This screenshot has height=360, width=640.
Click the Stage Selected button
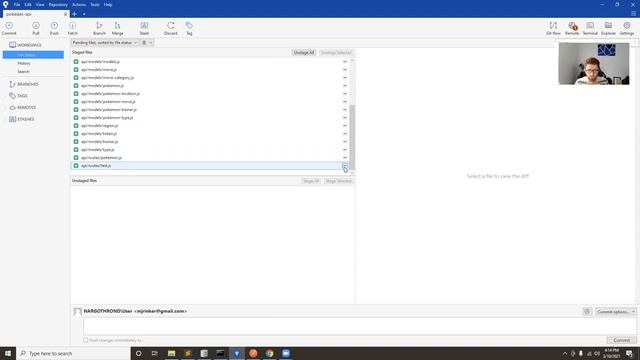pyautogui.click(x=338, y=181)
